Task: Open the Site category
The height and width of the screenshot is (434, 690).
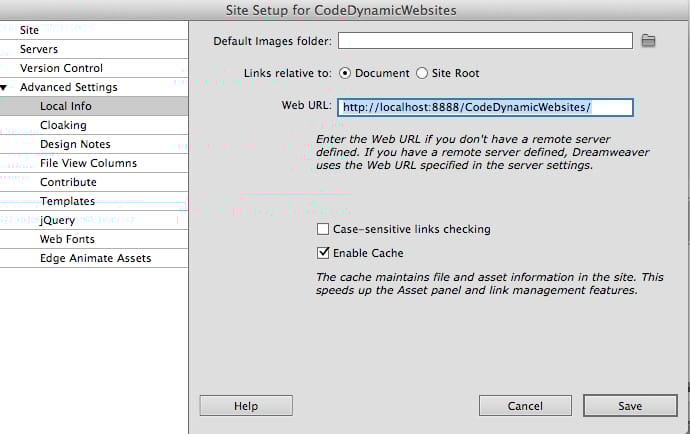Action: tap(94, 30)
